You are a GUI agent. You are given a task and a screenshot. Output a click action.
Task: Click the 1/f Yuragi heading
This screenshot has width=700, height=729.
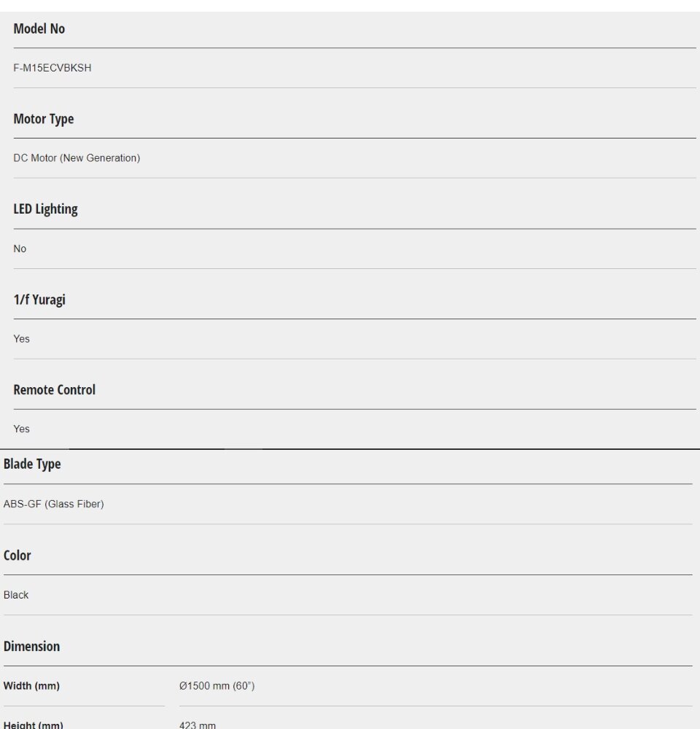pyautogui.click(x=39, y=300)
